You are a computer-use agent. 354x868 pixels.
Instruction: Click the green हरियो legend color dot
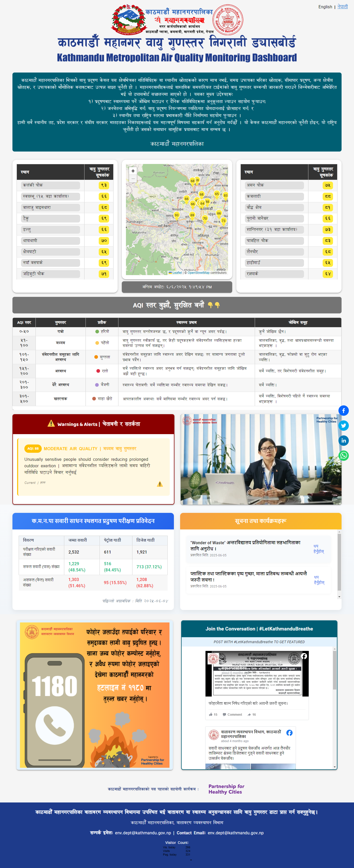[x=97, y=332]
